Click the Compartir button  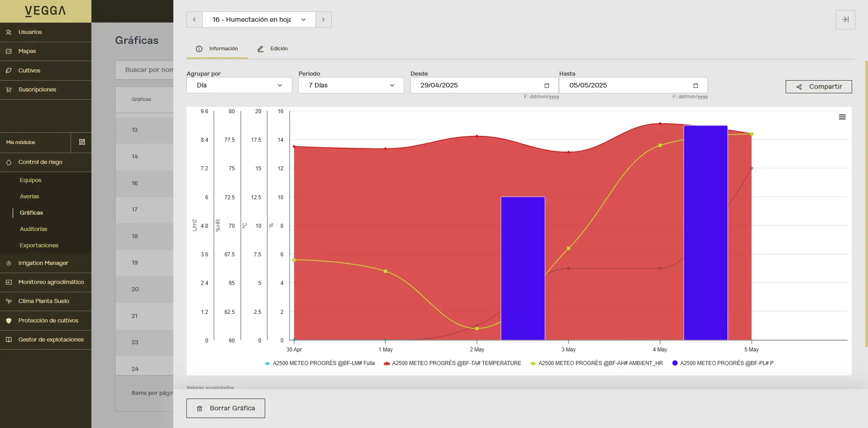pos(818,87)
